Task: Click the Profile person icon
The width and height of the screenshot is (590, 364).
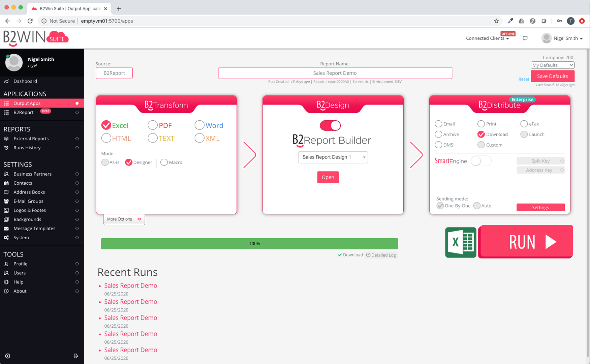Action: click(x=6, y=264)
